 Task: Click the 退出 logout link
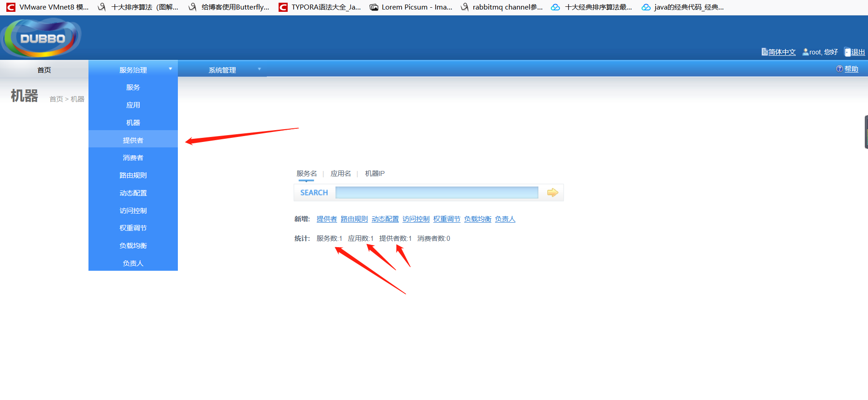858,52
